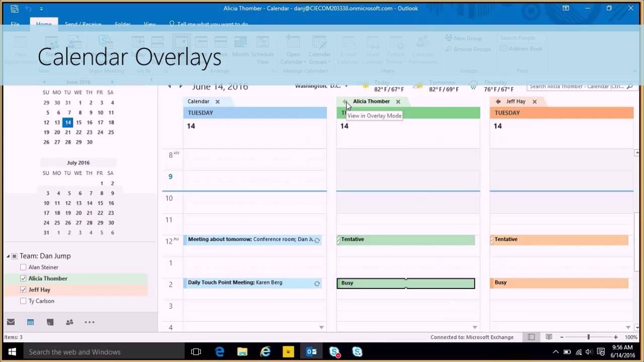
Task: Uncheck the Alicia Thomber calendar checkbox
Action: pyautogui.click(x=23, y=279)
